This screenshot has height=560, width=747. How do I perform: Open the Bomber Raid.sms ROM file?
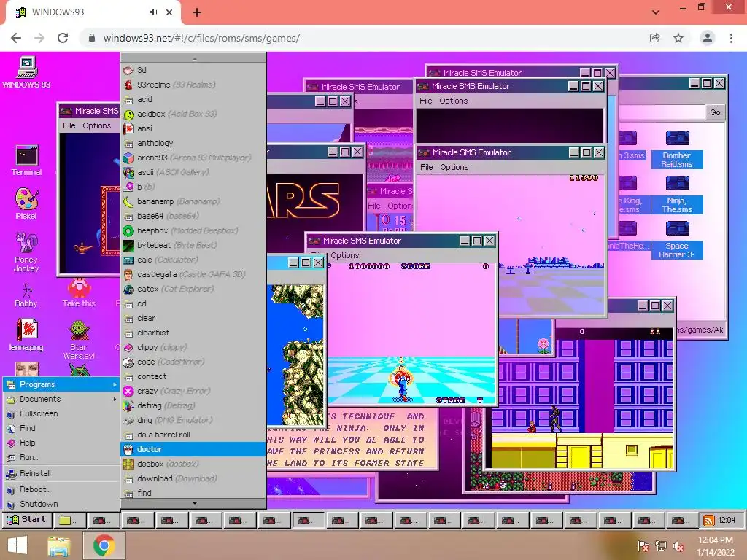[x=677, y=149]
